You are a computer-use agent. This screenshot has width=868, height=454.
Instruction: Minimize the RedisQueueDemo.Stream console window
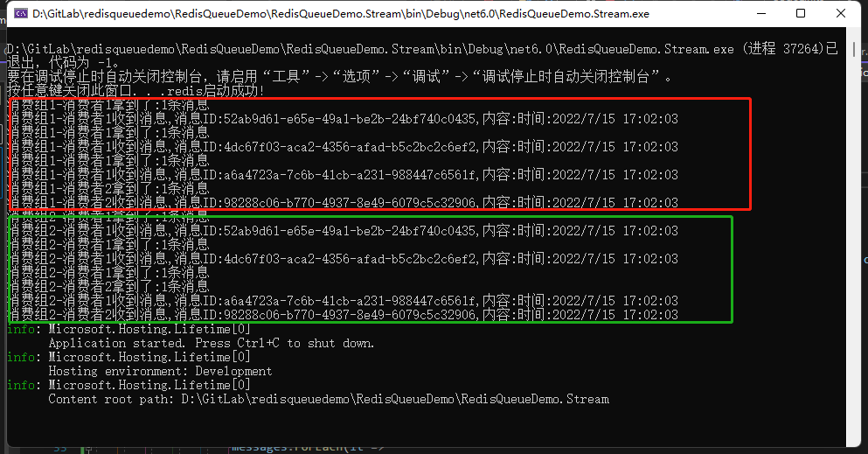click(x=761, y=13)
